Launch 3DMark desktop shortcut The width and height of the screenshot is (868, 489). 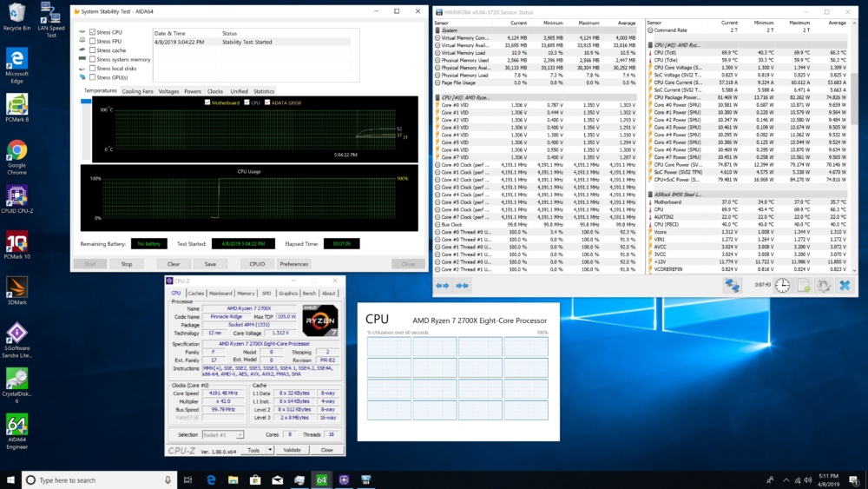click(x=16, y=291)
